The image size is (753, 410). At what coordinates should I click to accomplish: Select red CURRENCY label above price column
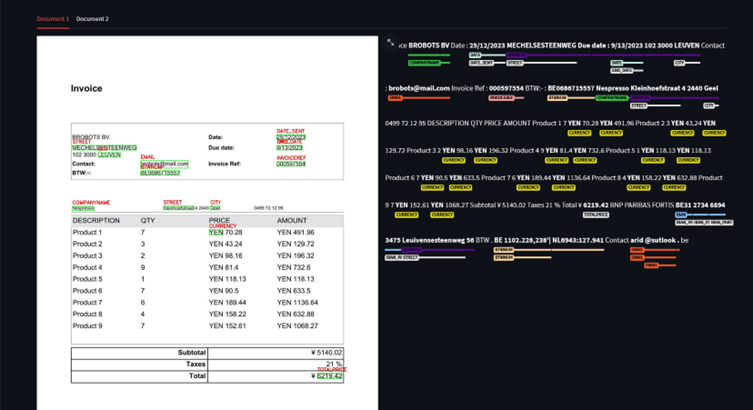(x=222, y=226)
